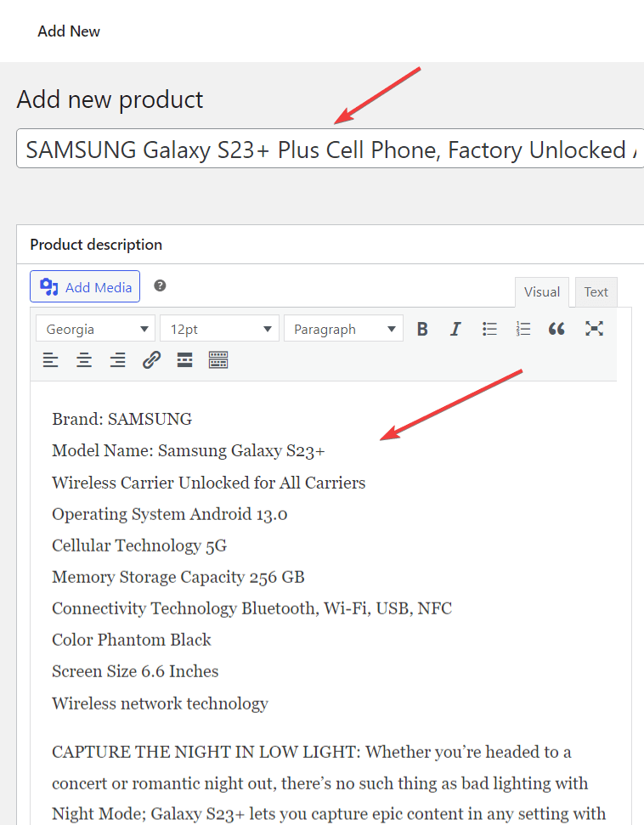Align text left
Viewport: 644px width, 825px height.
click(x=50, y=360)
